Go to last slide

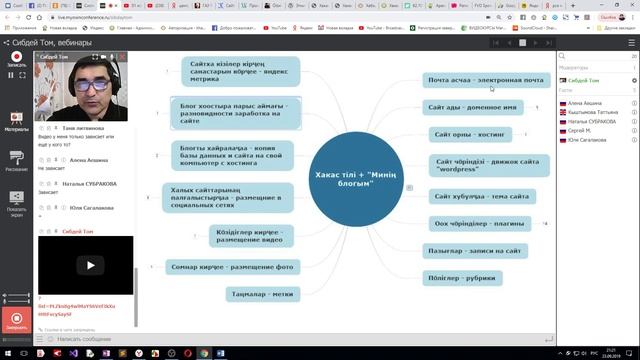tap(549, 43)
